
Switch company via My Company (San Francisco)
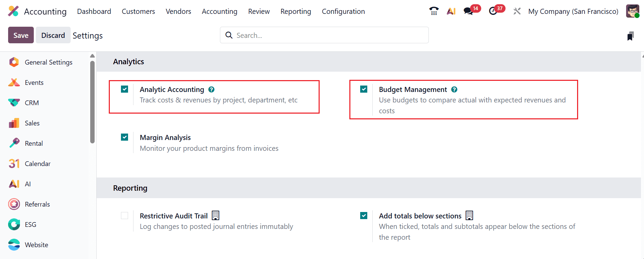pos(573,11)
